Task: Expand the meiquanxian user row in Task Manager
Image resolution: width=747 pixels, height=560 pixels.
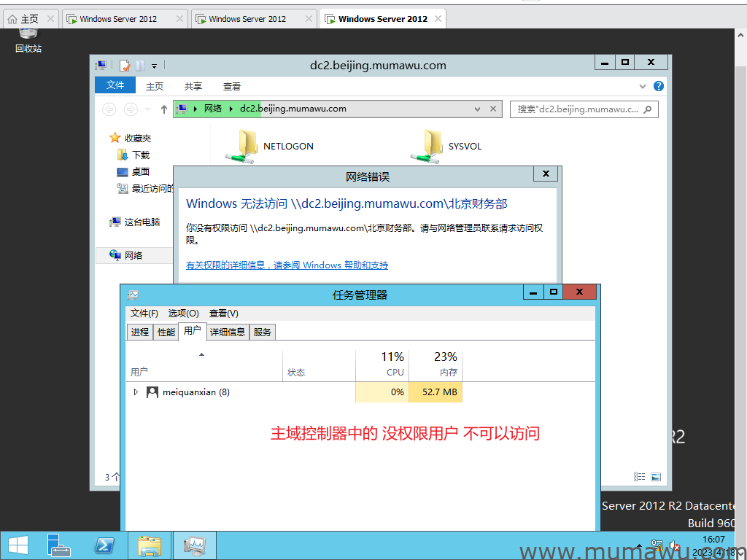Action: point(136,392)
